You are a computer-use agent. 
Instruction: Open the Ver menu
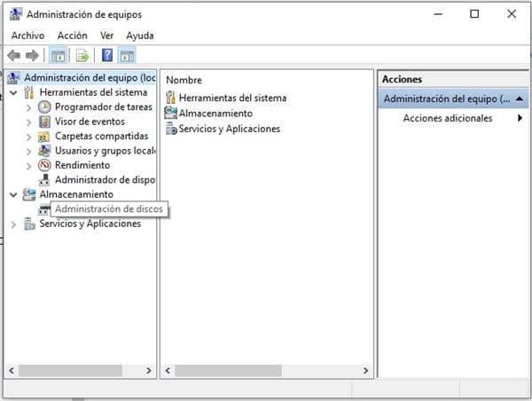[107, 35]
